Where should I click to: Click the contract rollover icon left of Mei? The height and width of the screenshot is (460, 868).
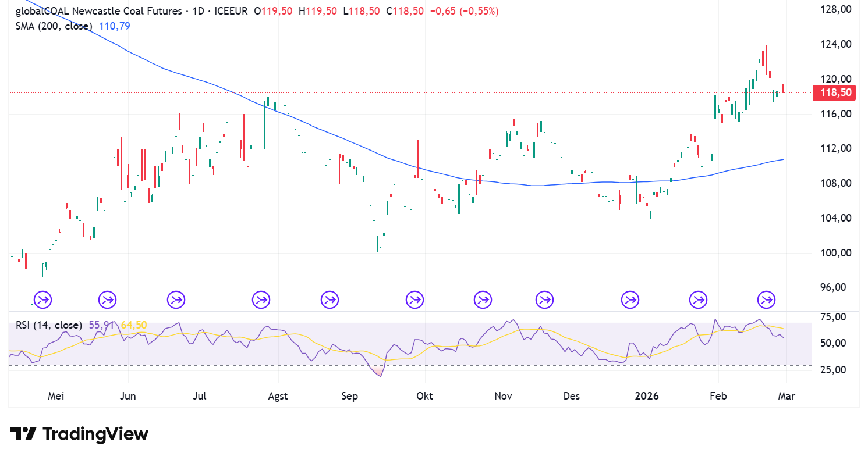[42, 300]
